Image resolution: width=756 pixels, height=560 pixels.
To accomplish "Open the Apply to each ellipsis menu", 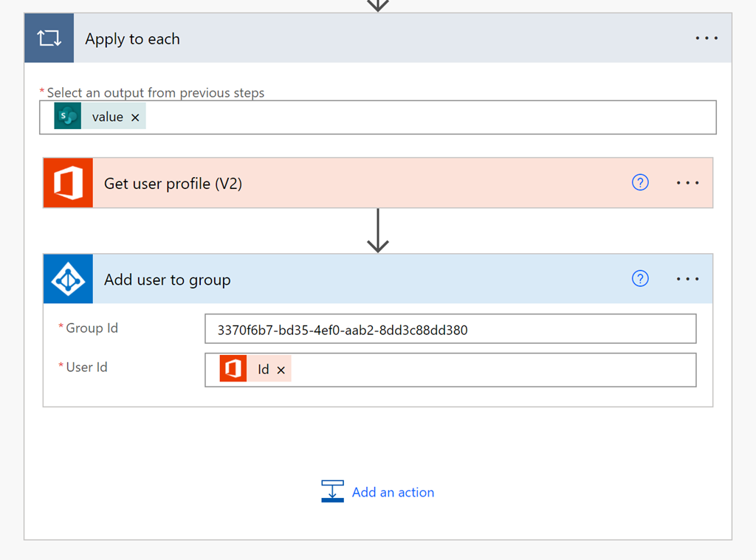I will 706,38.
